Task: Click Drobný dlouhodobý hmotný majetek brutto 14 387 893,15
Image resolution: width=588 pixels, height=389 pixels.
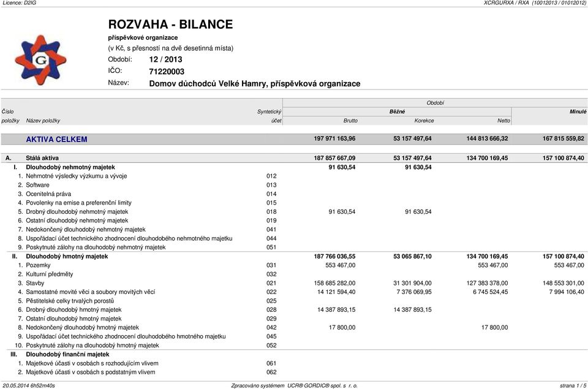Action: 336,310
